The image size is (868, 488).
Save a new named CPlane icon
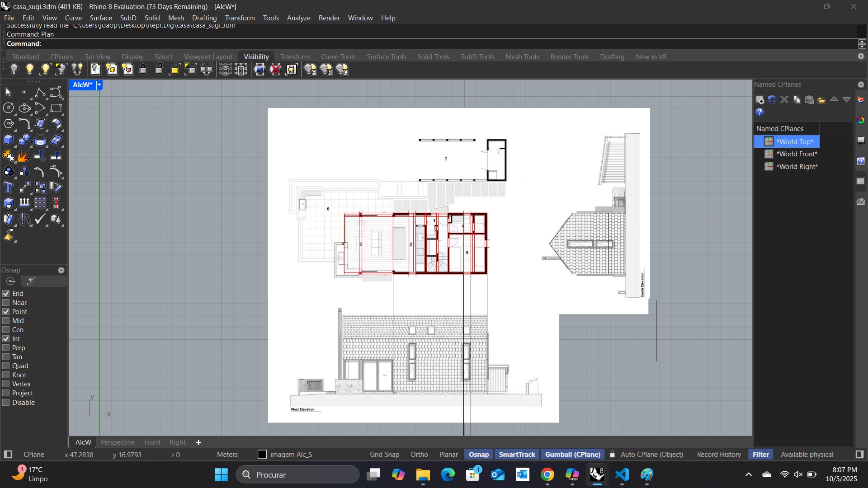click(x=759, y=99)
